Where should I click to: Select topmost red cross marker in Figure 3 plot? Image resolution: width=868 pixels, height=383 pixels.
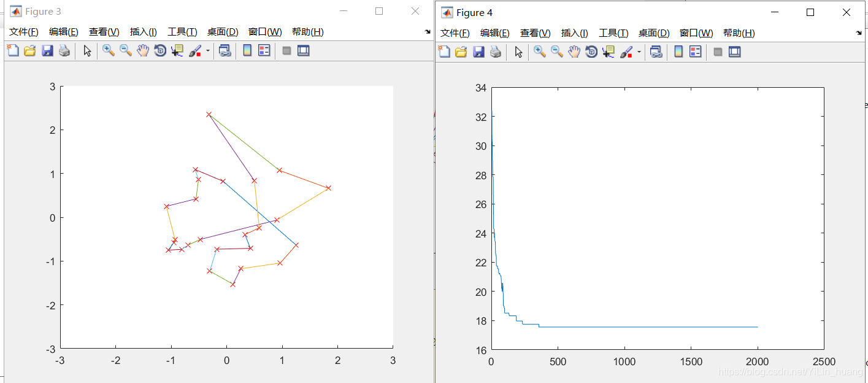point(209,114)
